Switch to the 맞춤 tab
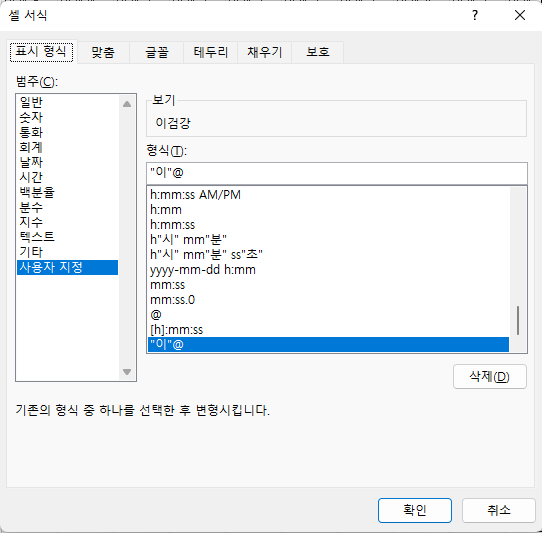The height and width of the screenshot is (533, 542). (103, 52)
